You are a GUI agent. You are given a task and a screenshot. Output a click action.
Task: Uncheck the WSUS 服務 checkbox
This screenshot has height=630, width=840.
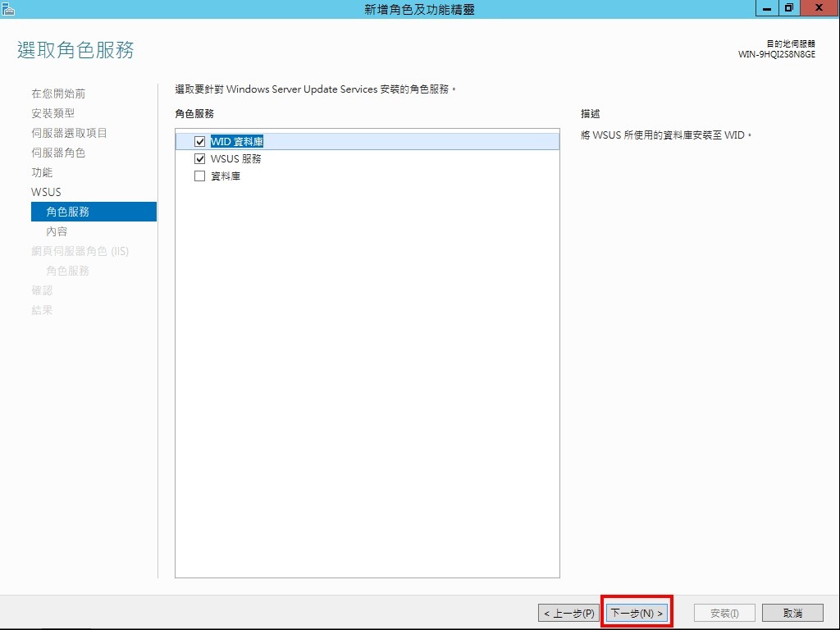[200, 158]
